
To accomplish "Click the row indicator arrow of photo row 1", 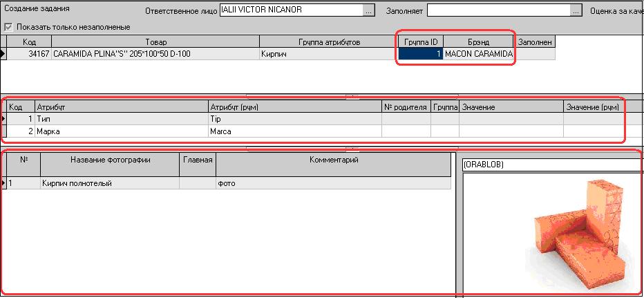I will 3,183.
